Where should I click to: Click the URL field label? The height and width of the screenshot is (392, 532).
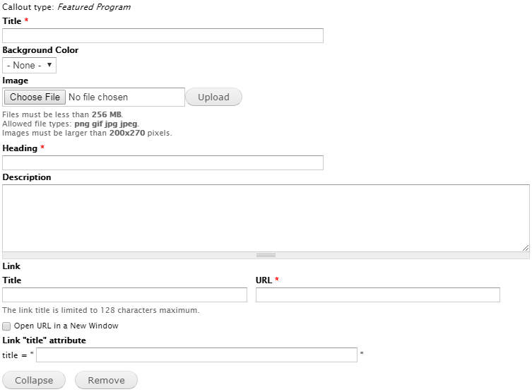pyautogui.click(x=264, y=280)
